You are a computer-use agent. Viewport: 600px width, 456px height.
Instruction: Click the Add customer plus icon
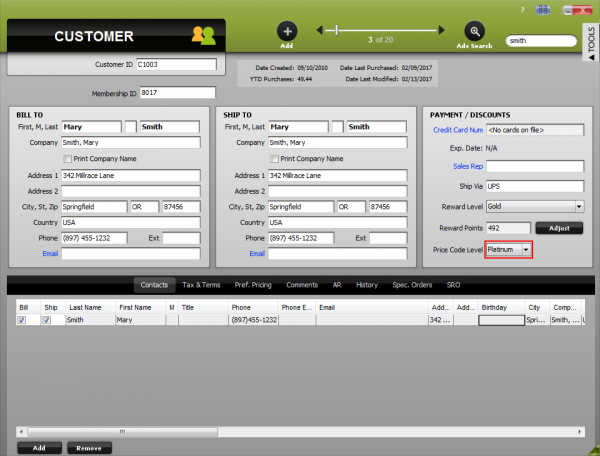(287, 31)
